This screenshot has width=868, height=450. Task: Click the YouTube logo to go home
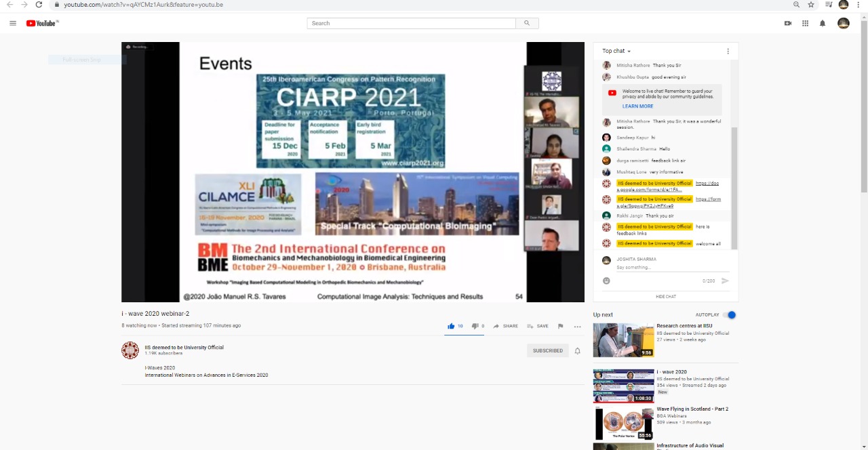pos(42,23)
